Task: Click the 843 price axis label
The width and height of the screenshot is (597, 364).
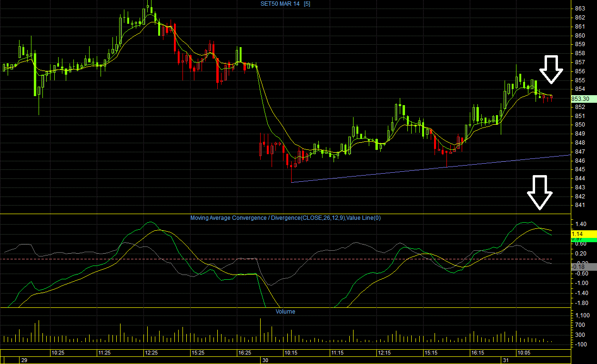Action: pyautogui.click(x=580, y=187)
